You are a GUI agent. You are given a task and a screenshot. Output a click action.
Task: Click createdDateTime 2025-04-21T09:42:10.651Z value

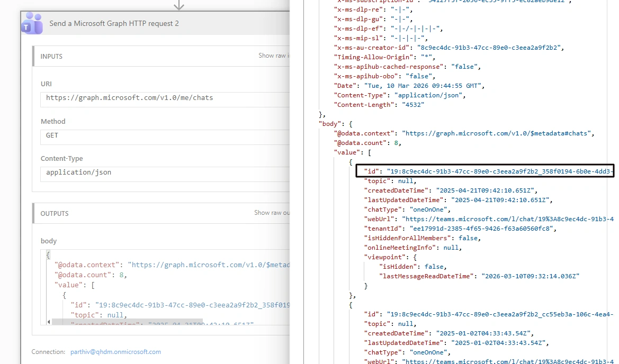486,190
